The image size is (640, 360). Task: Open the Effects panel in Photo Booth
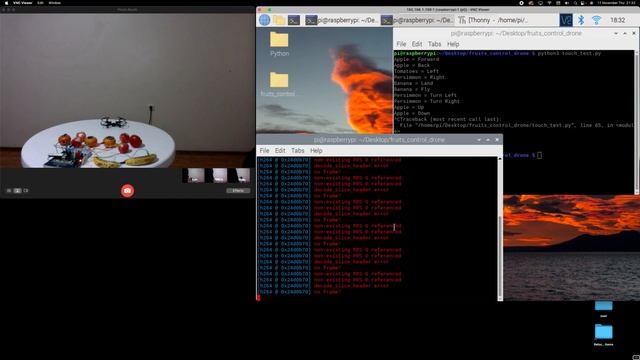pos(238,191)
